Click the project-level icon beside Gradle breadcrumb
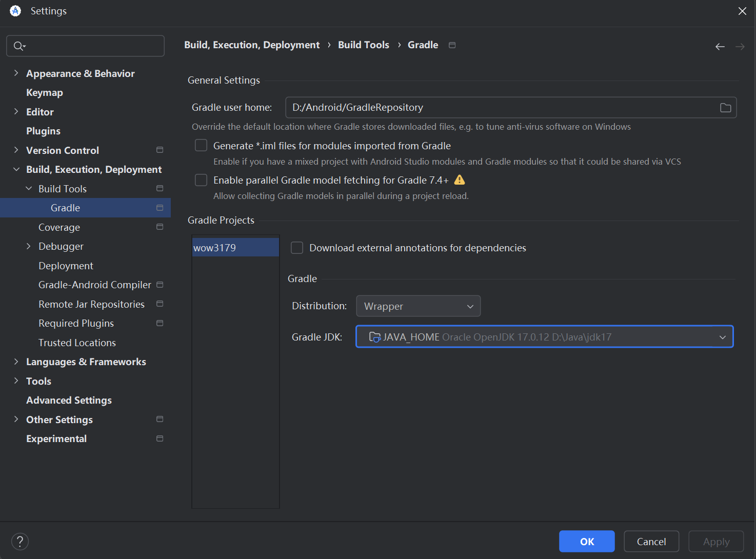 coord(452,45)
